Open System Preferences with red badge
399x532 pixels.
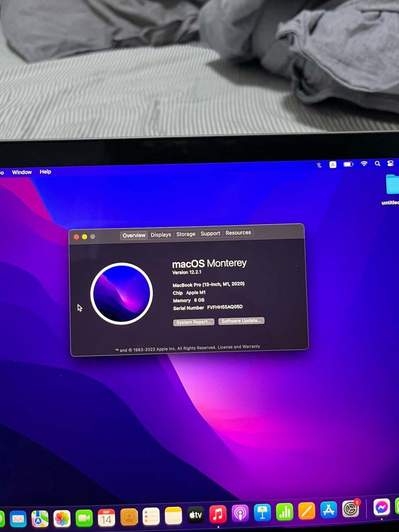pos(351,508)
